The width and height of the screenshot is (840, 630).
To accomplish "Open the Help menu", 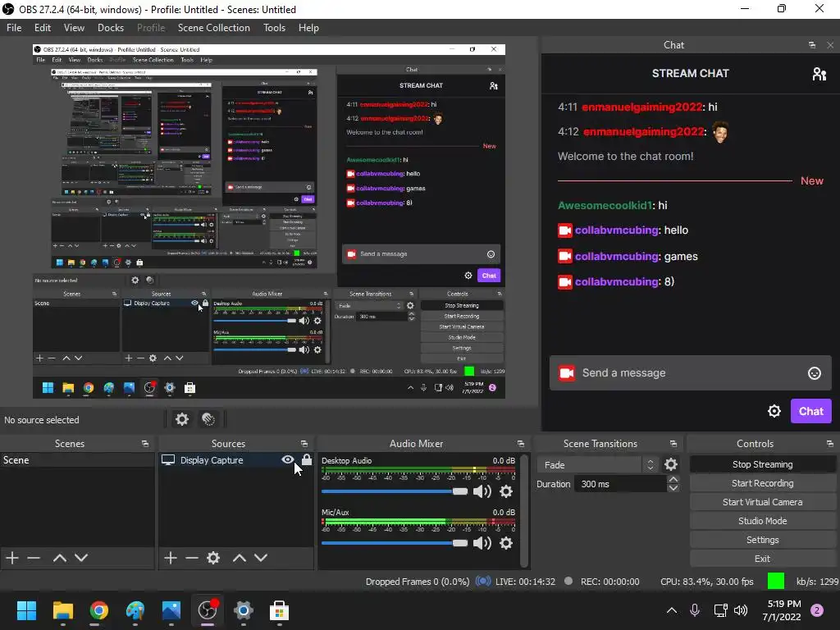I will [308, 28].
